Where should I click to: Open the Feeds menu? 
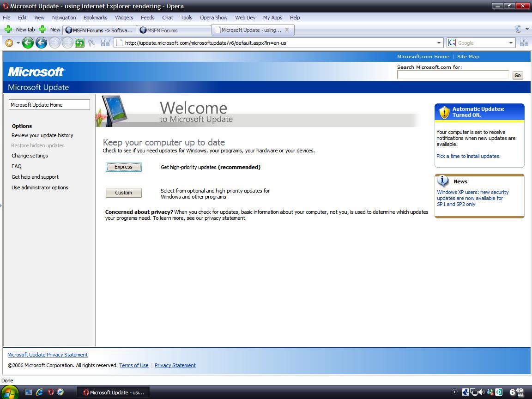tap(148, 18)
